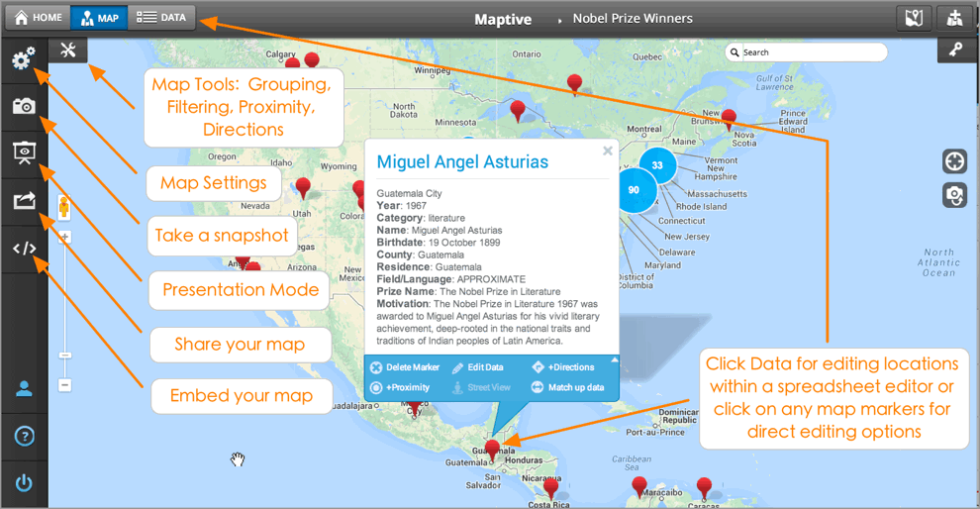Click the add location icon at top right

click(x=954, y=18)
